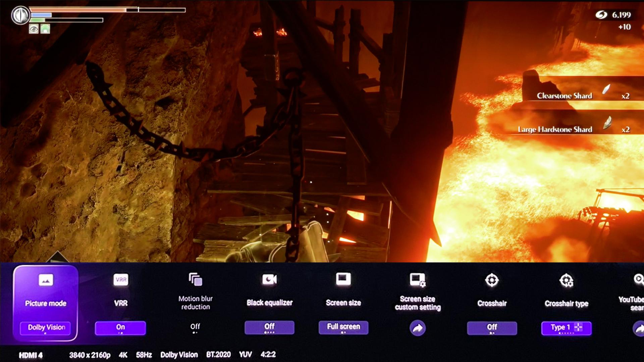Screen dimensions: 644x362
Task: Click the Screen size custom setting icon
Action: 418,280
